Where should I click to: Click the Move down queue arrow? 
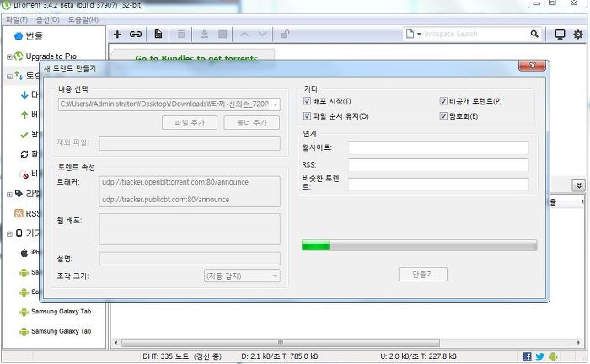tap(263, 35)
